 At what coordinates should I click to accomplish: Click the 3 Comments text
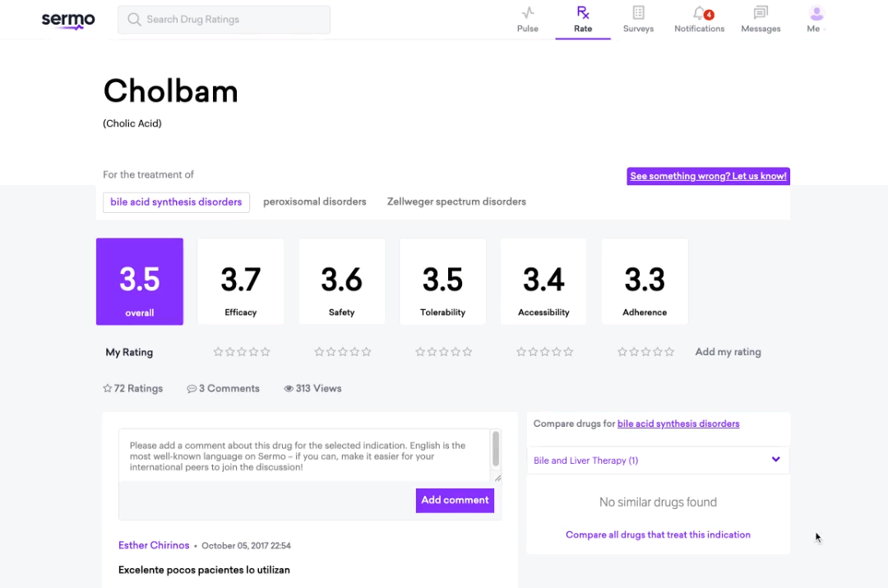[229, 389]
